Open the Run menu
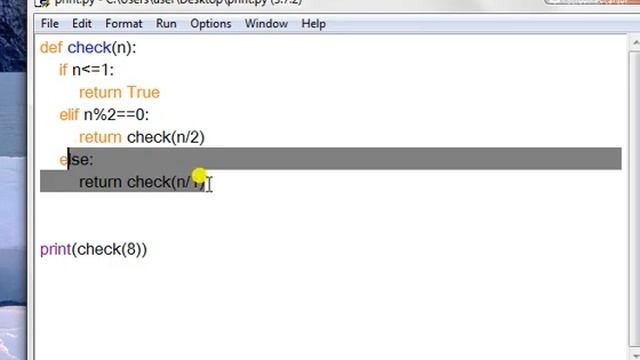 point(166,24)
